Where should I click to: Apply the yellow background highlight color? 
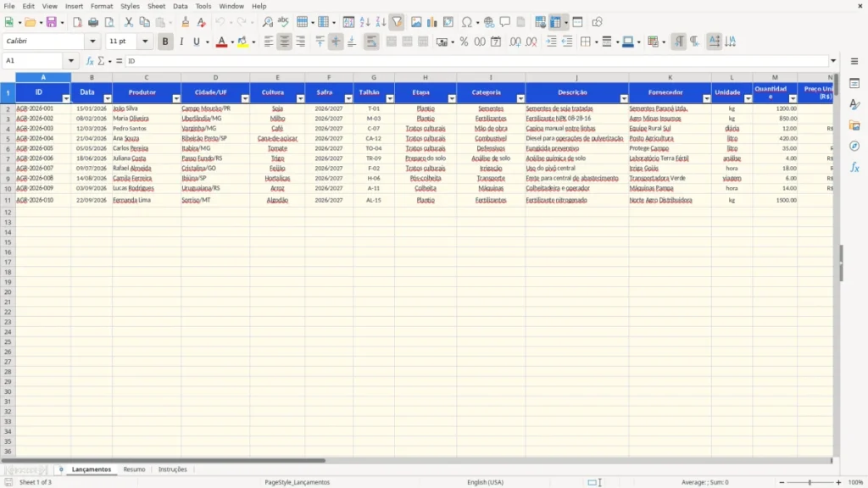242,42
